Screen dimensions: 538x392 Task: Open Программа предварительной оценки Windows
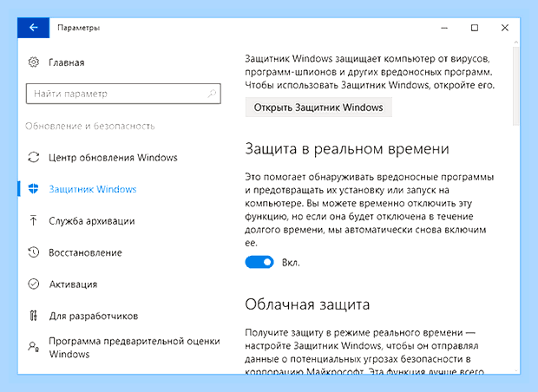click(134, 348)
